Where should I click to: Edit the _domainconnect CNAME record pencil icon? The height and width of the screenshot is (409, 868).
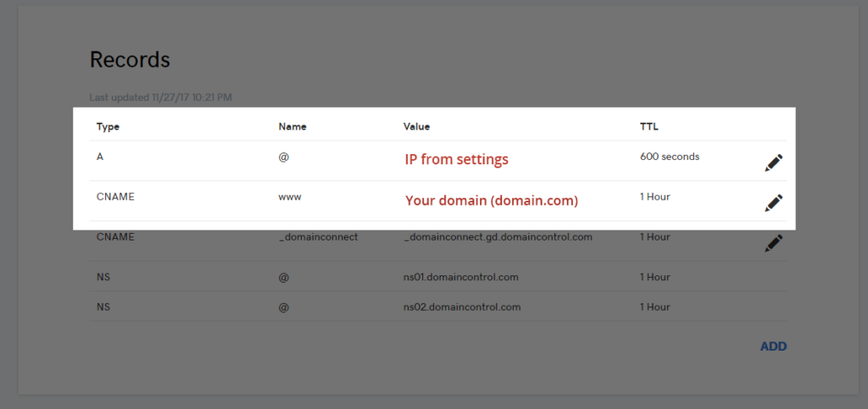773,243
